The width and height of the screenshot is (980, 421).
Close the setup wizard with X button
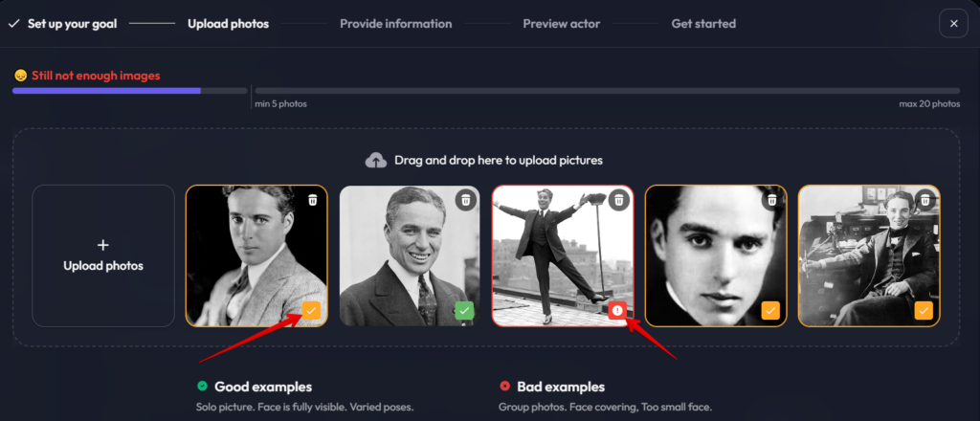pyautogui.click(x=954, y=24)
